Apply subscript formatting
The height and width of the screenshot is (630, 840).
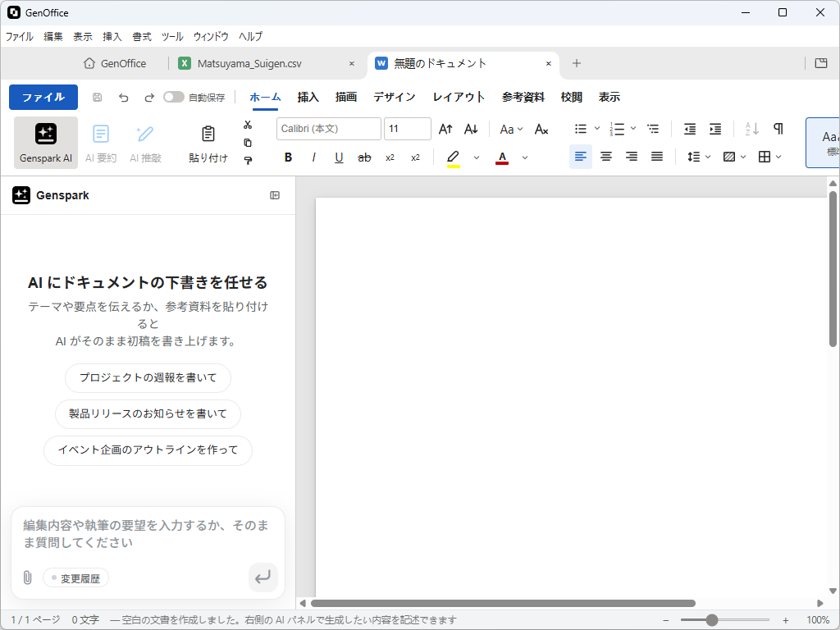390,157
